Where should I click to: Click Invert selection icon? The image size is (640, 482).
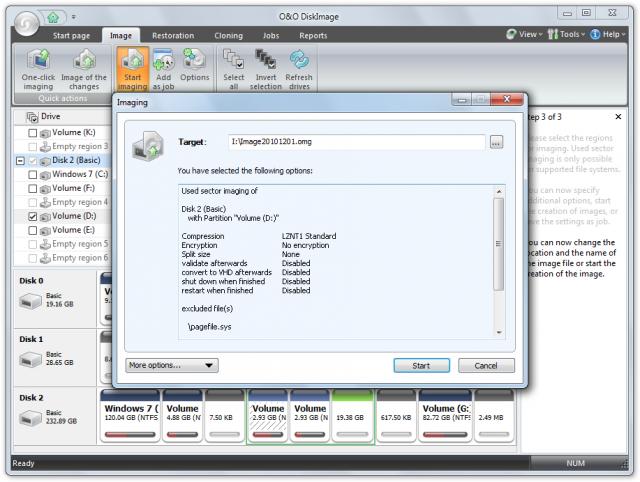265,59
